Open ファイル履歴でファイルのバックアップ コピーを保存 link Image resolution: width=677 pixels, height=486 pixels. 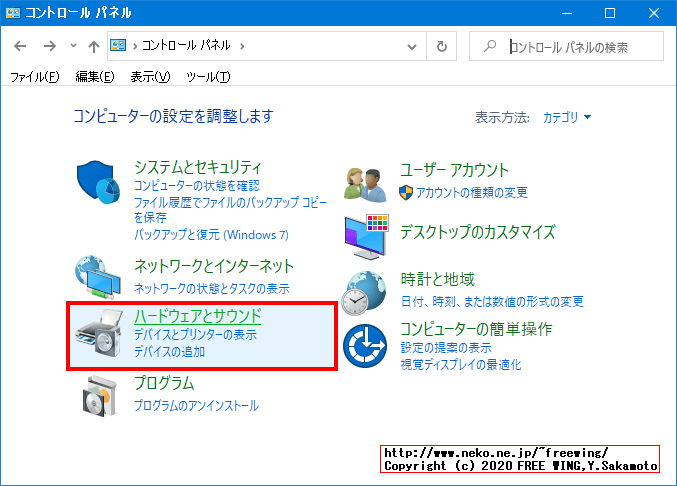point(231,210)
